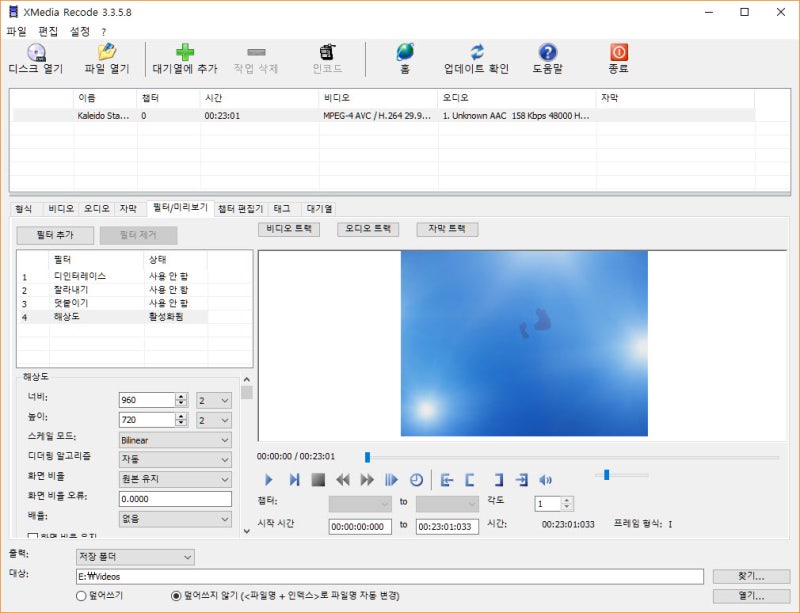
Task: Open the 출력 저장 폴더 dropdown
Action: [x=135, y=557]
